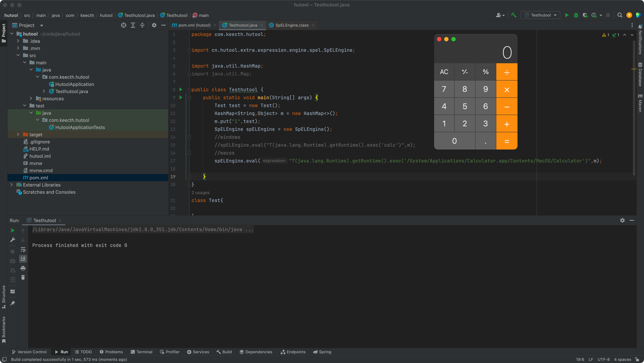
Task: Collapse the src folder in tree
Action: click(18, 56)
